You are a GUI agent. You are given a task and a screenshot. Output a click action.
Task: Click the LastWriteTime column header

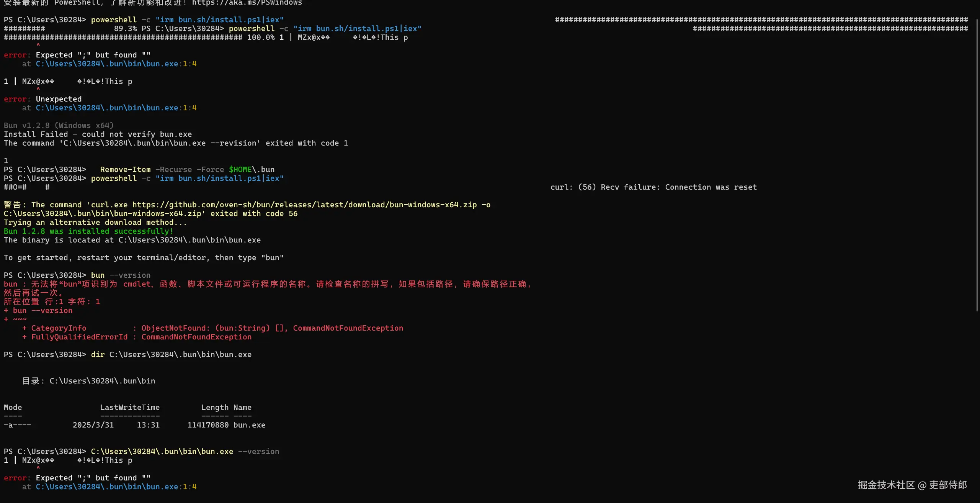tap(130, 408)
